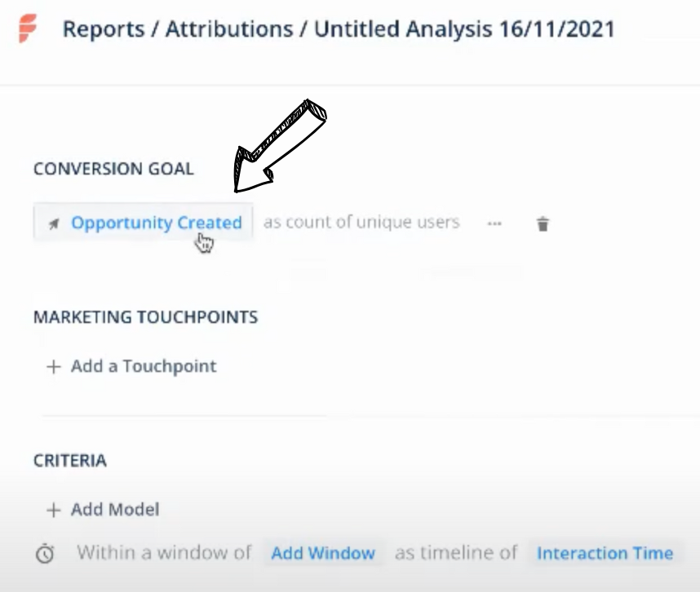Click the Untitled Analysis 16/11/2021 title
Image resolution: width=700 pixels, height=592 pixels.
click(464, 29)
